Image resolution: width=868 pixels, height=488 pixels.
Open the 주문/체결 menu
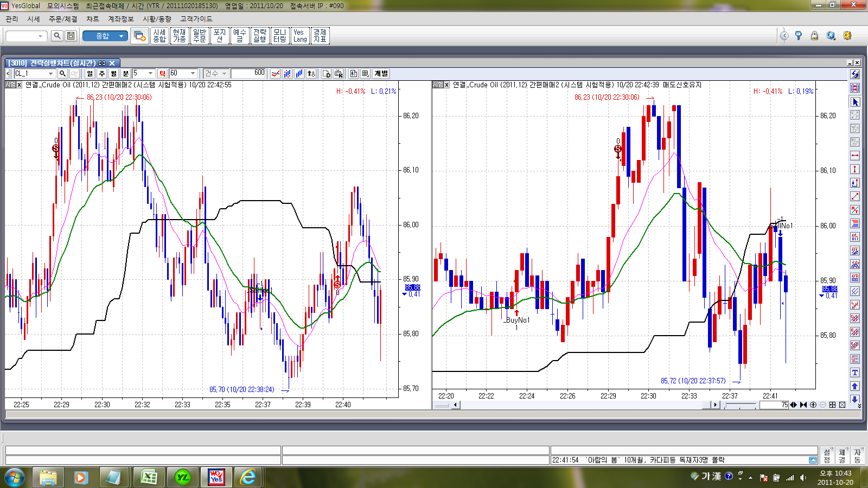[x=63, y=19]
